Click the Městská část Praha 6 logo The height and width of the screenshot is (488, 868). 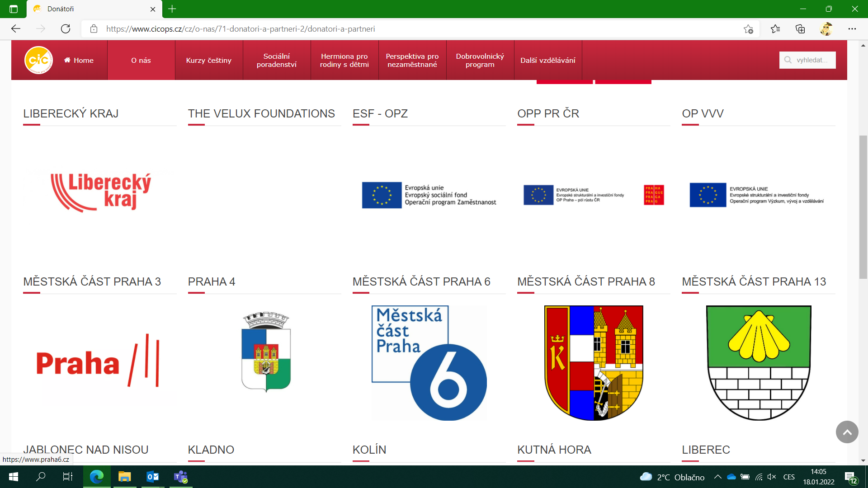pos(429,363)
